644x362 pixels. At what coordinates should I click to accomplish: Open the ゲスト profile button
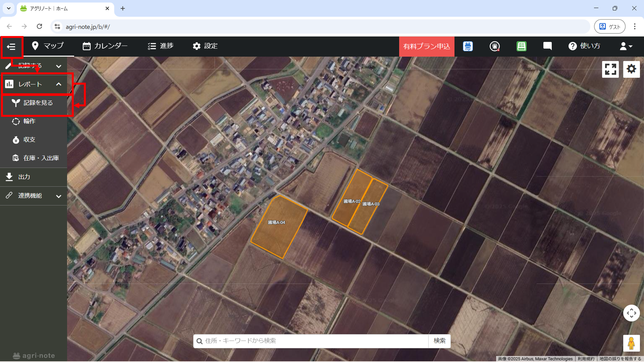click(610, 27)
